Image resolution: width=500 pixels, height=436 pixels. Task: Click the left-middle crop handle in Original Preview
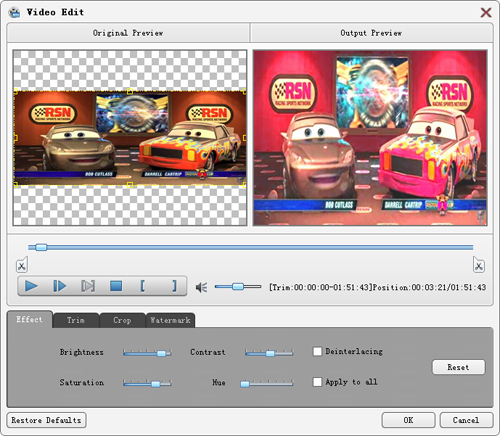click(15, 138)
